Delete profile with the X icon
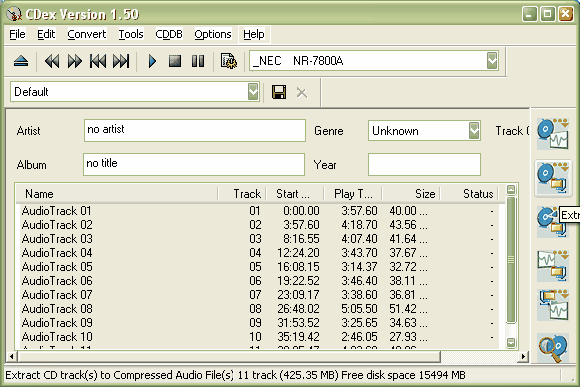This screenshot has width=580, height=387. (x=302, y=92)
